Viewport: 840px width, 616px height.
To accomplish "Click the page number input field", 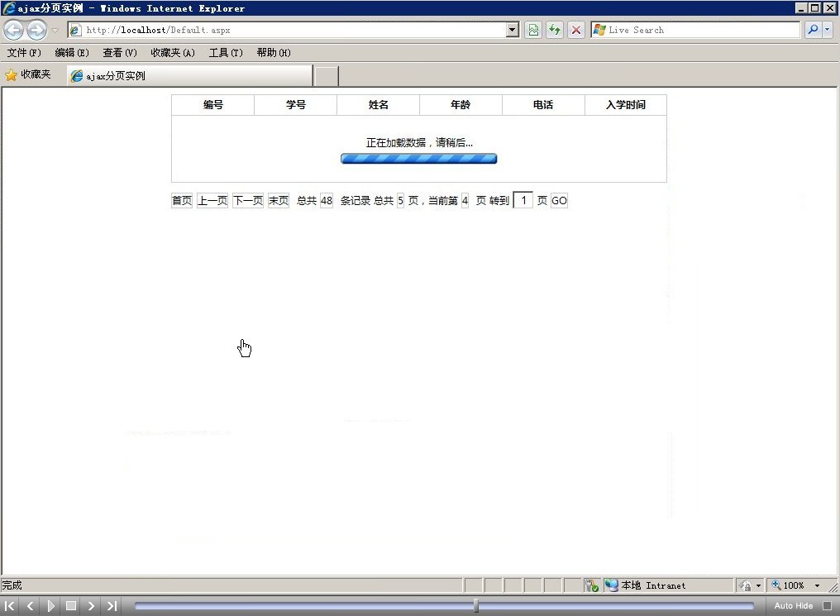I will [x=523, y=201].
